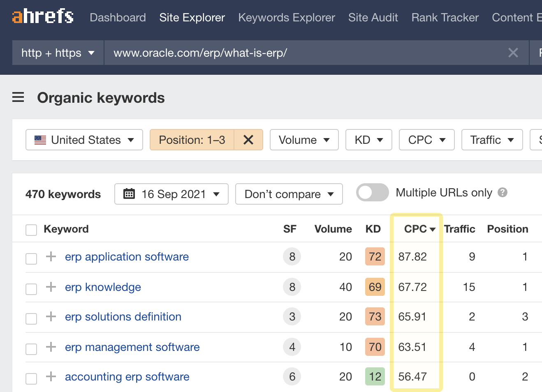Viewport: 542px width, 392px height.
Task: Open the United States country dropdown
Action: coord(84,140)
